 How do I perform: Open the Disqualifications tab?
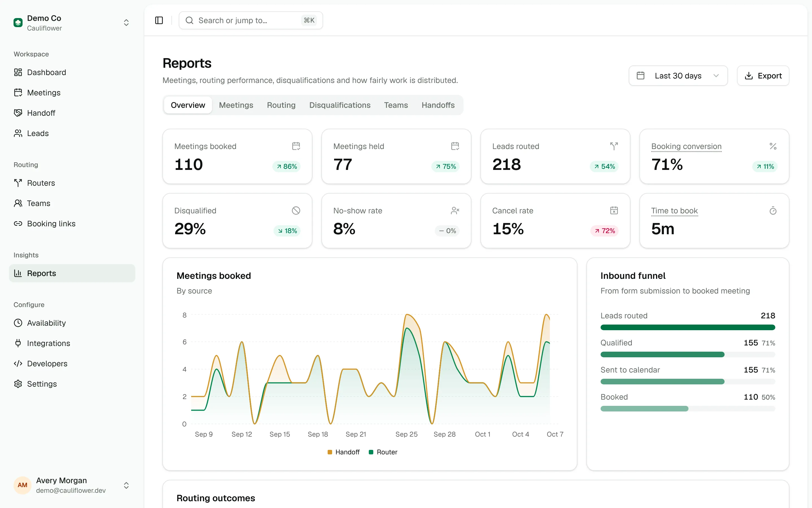339,105
